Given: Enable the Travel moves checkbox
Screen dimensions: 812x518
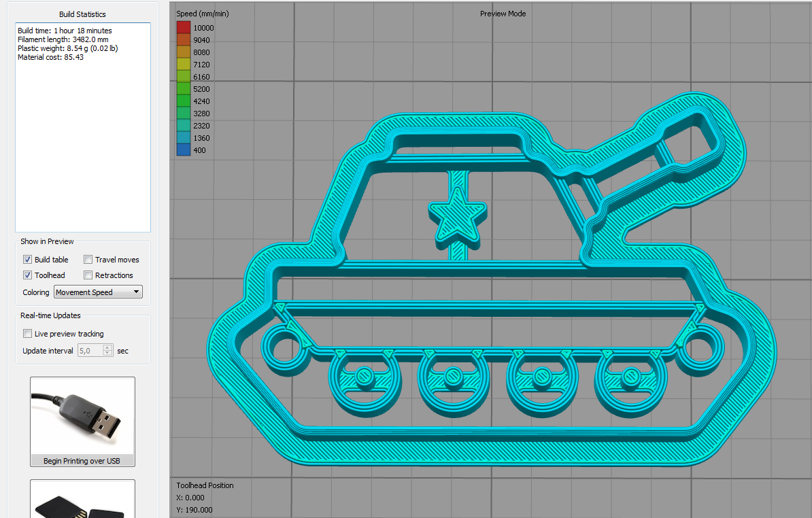Looking at the screenshot, I should [88, 259].
